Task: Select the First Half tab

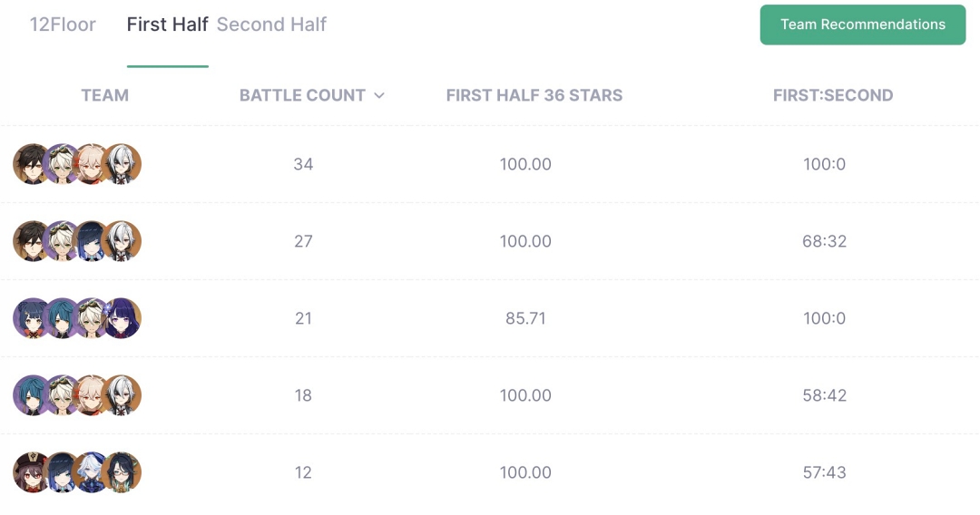Action: 168,24
